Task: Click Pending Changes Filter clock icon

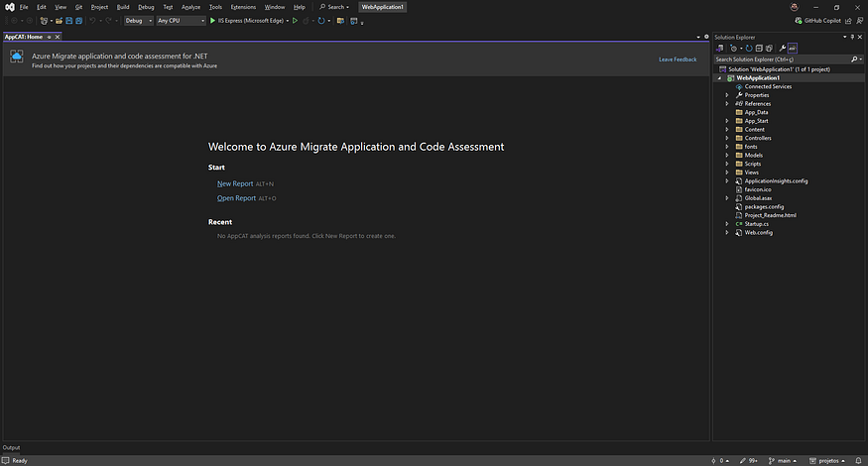Action: point(733,49)
